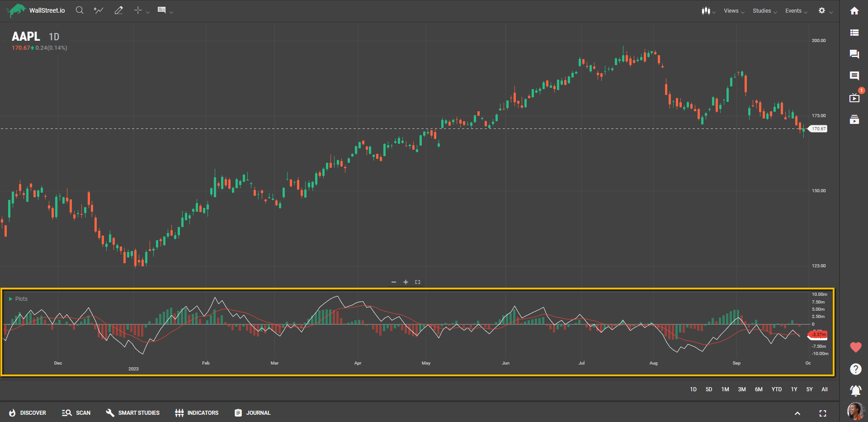This screenshot has width=868, height=422.
Task: Click the AAPL ticker symbol
Action: point(26,37)
